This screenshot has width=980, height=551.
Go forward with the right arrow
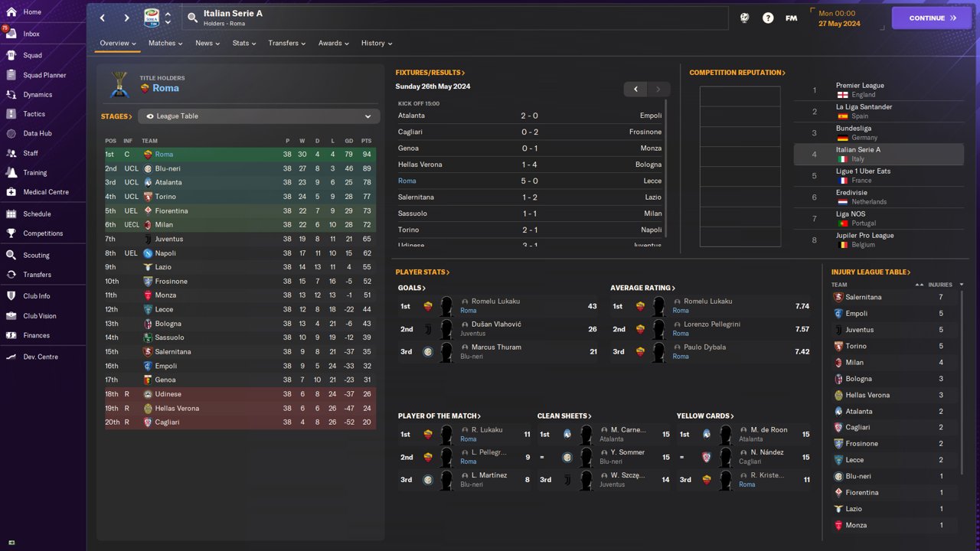126,18
